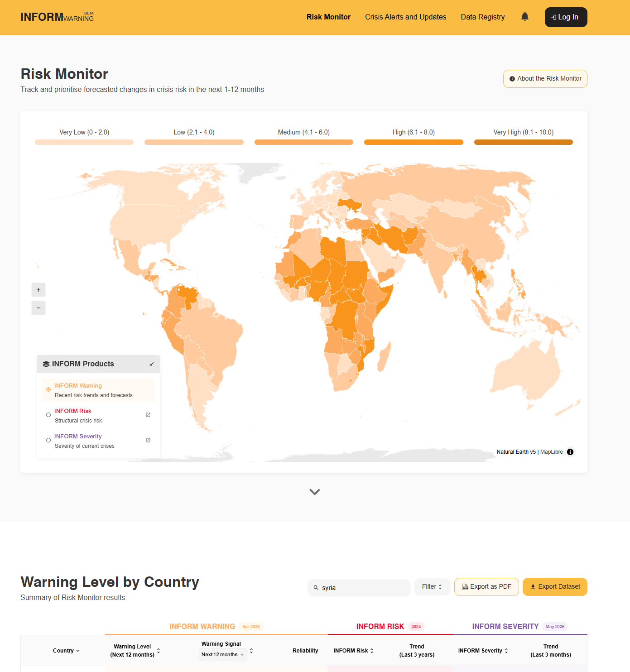
Task: Zoom in the map with plus button
Action: (38, 290)
